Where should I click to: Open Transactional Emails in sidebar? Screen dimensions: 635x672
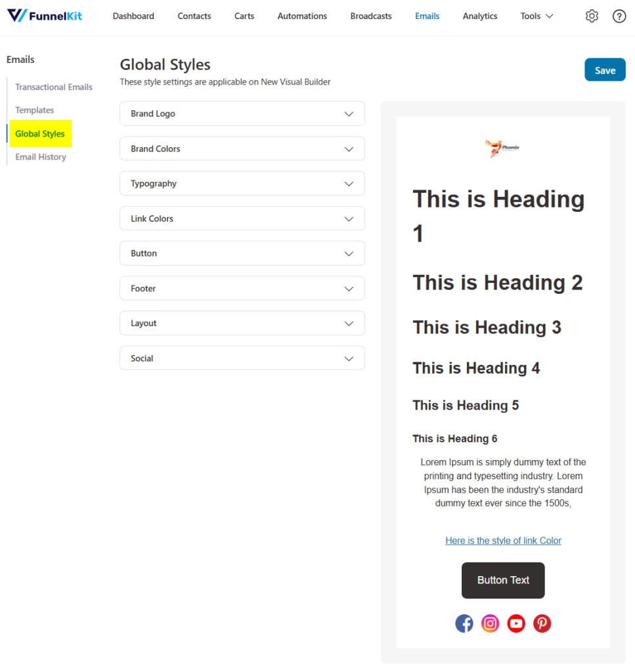point(54,87)
